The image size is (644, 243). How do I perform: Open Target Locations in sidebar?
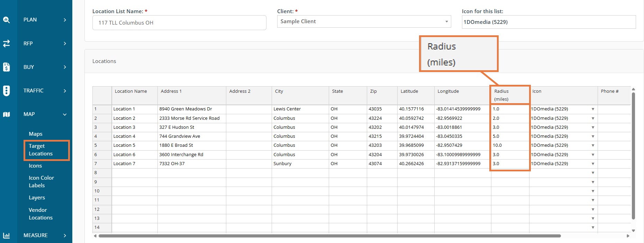point(40,150)
